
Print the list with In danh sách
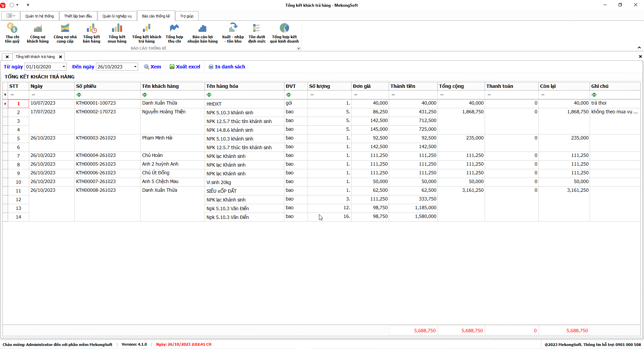227,67
